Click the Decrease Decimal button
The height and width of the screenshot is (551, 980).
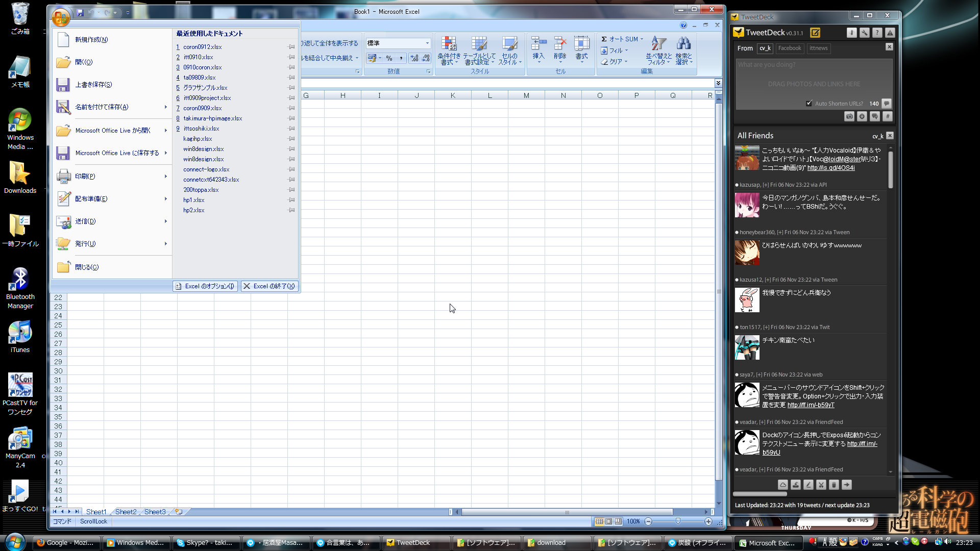tap(426, 58)
